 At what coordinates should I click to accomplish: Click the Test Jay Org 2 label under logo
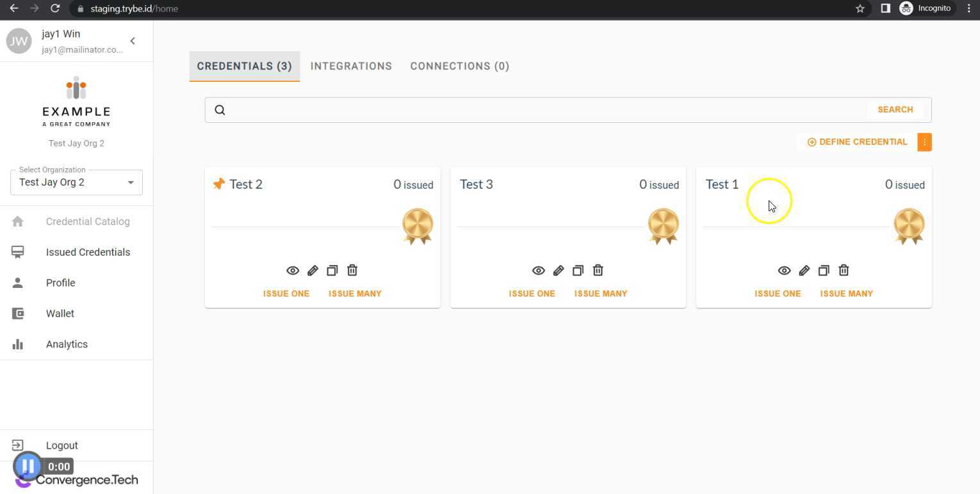coord(76,143)
